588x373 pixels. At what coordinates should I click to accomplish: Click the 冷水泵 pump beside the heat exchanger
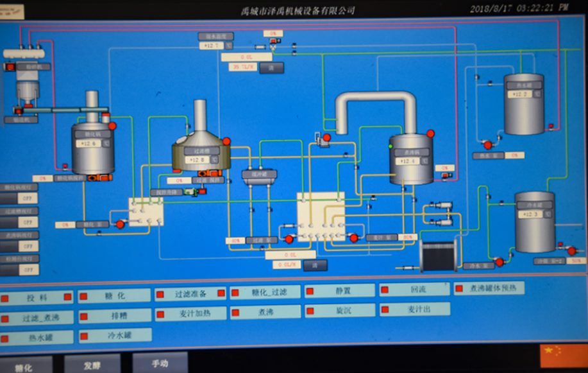(x=500, y=262)
